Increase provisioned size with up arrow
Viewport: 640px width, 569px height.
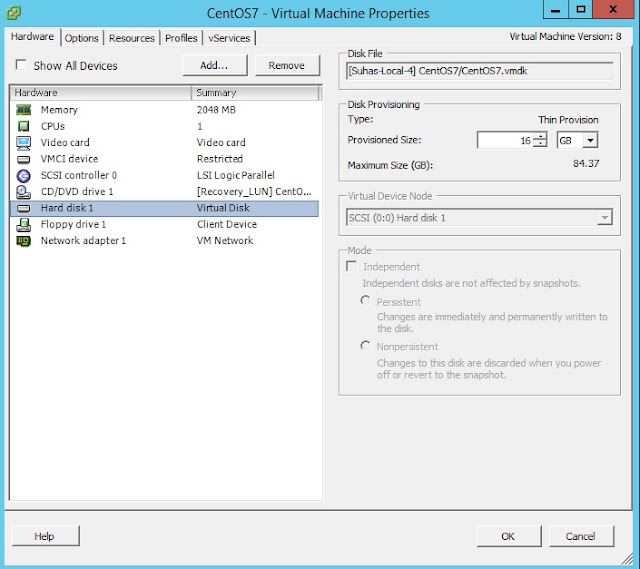coord(540,136)
